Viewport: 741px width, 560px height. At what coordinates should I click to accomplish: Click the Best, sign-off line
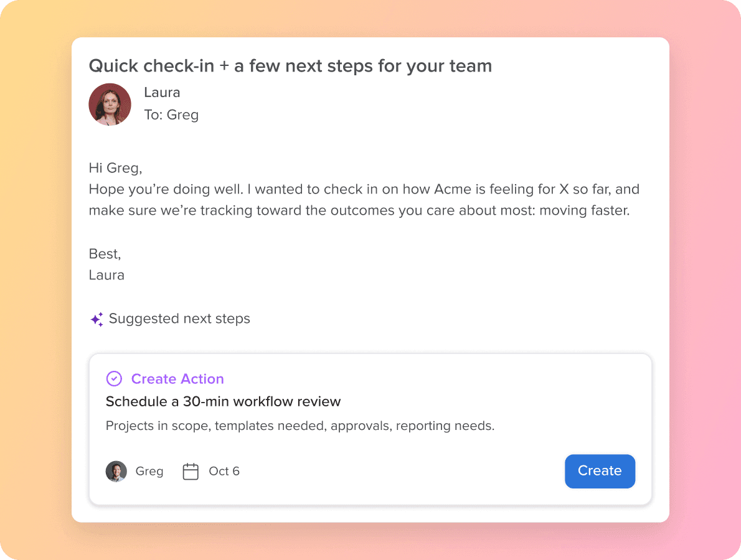105,254
